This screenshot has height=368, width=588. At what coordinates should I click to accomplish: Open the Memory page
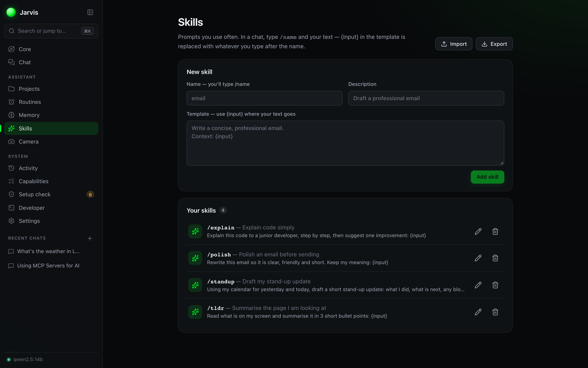[51, 115]
